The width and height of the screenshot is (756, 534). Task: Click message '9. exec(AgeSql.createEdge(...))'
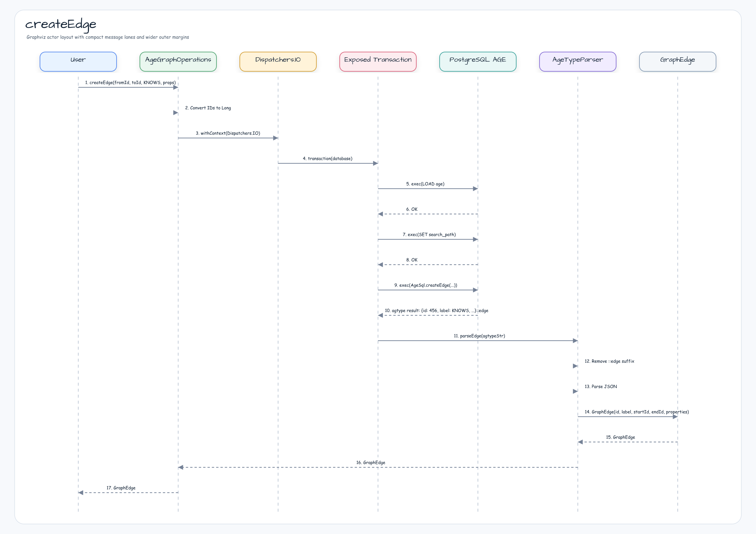tap(426, 285)
